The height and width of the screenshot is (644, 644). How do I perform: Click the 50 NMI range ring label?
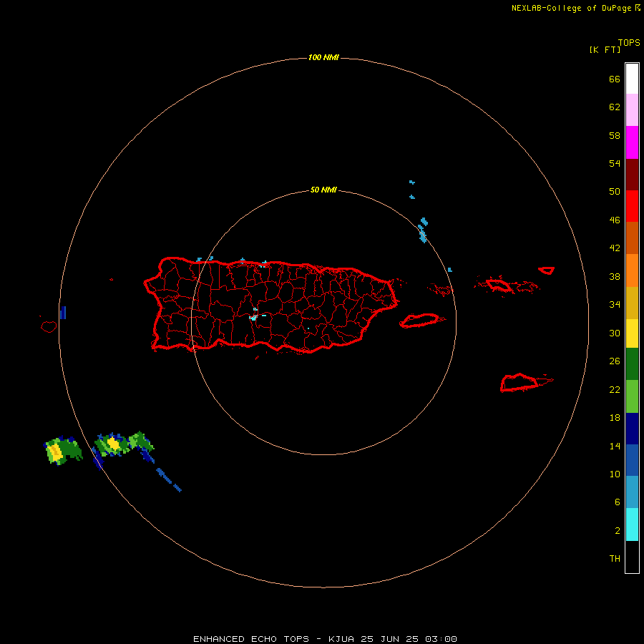pyautogui.click(x=323, y=190)
